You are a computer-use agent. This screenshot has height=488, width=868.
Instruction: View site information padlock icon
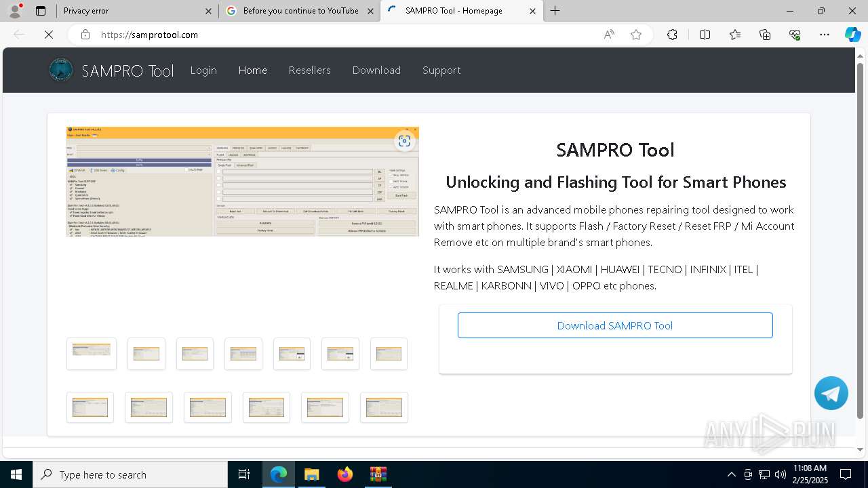(85, 35)
